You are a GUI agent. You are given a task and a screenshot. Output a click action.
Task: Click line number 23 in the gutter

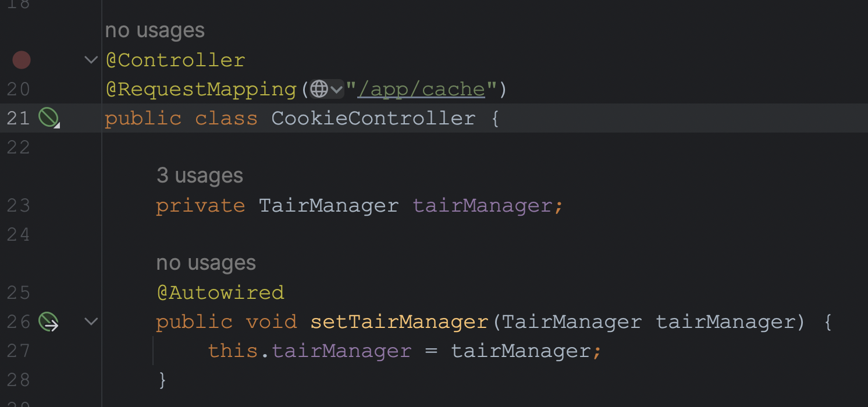tap(17, 205)
